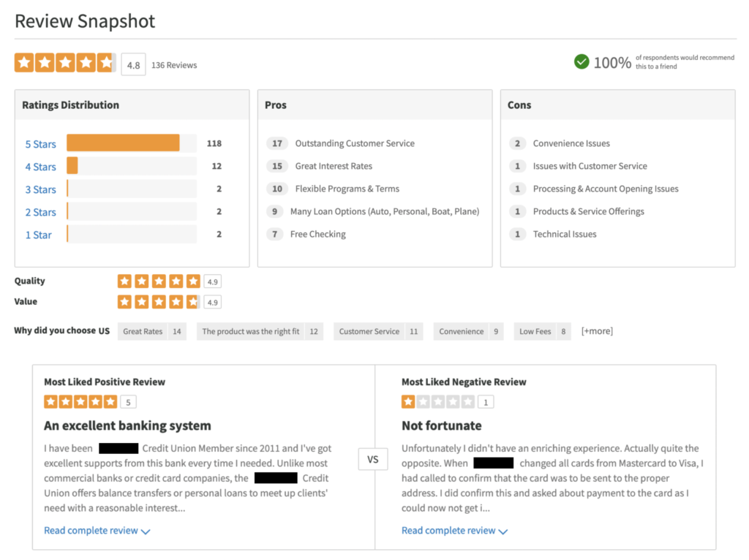Show more reasons with [+more]

(597, 331)
